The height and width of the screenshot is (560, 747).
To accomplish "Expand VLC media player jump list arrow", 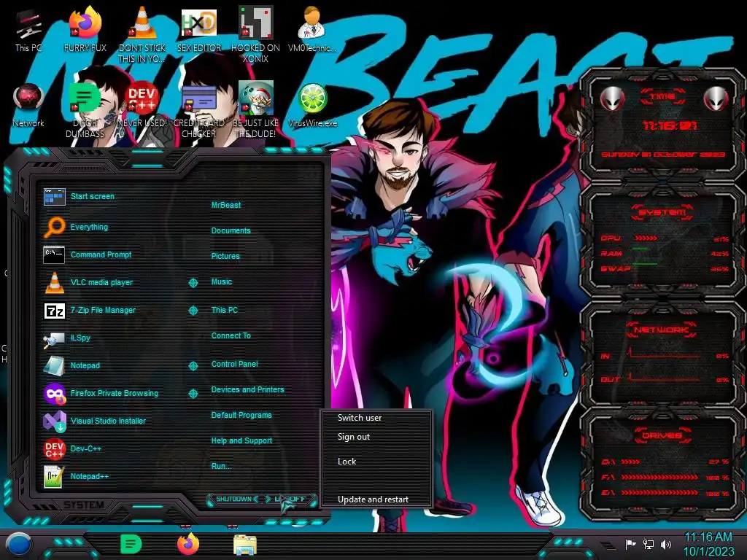I will tap(193, 283).
